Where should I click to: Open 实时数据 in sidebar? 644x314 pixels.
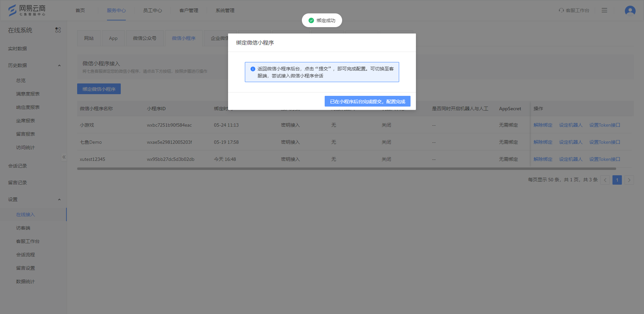coord(17,49)
